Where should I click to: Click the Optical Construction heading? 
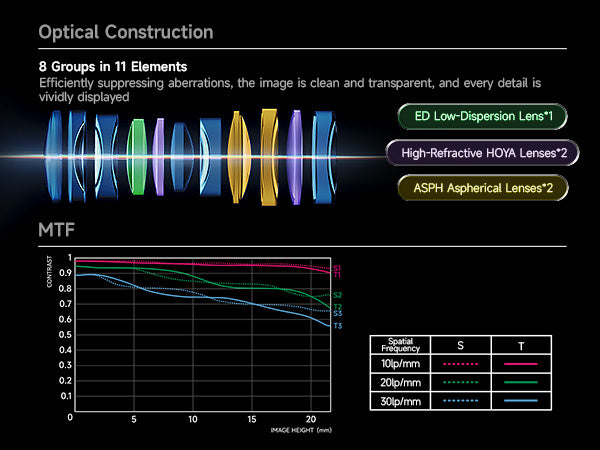tap(125, 32)
